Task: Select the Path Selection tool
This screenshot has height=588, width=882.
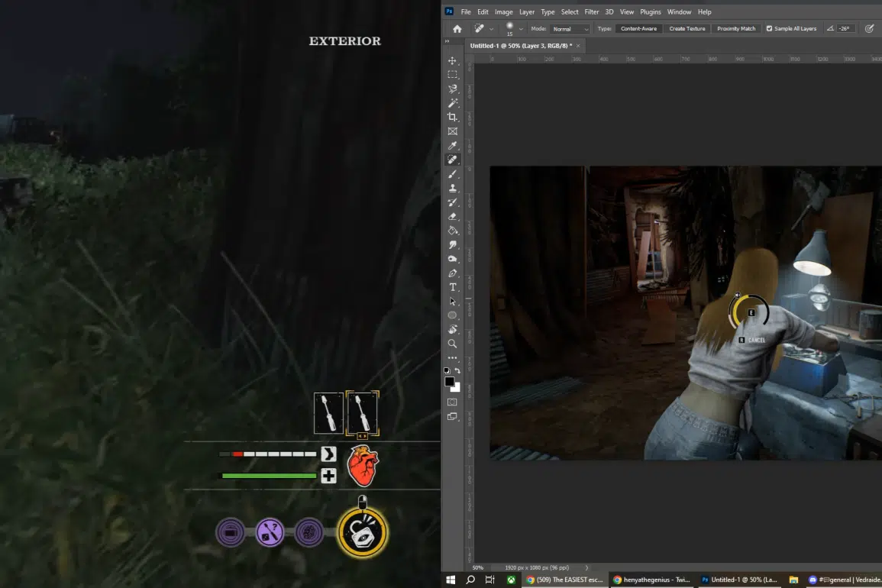Action: click(x=452, y=301)
